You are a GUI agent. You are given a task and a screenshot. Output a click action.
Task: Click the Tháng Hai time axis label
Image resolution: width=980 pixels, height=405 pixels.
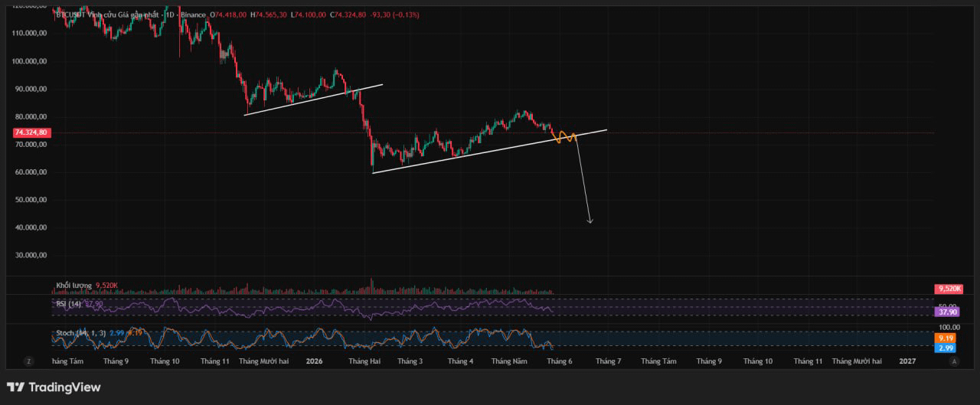[364, 361]
